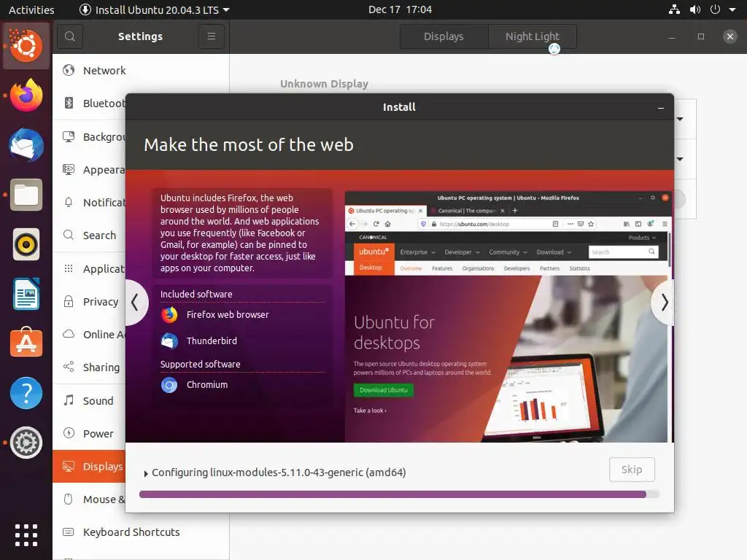This screenshot has height=560, width=747.
Task: Select Network in the Settings sidebar
Action: pos(141,71)
